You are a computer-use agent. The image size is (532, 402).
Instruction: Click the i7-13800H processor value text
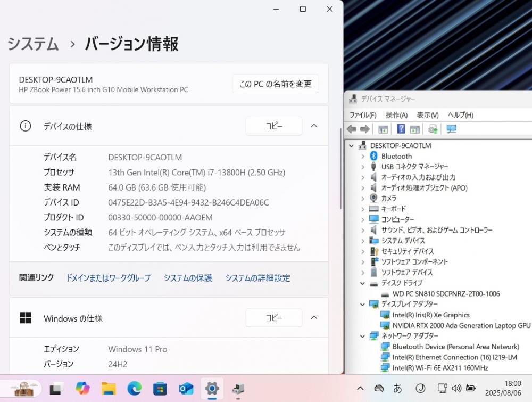(197, 173)
